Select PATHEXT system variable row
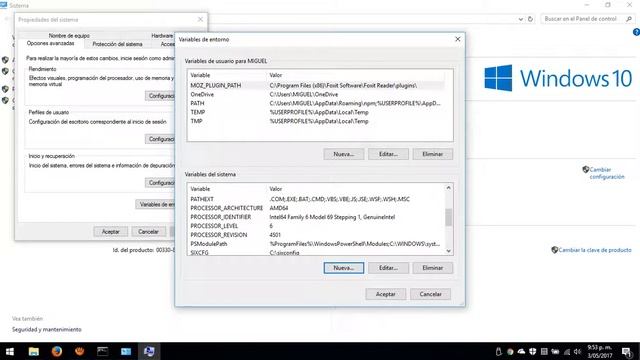The image size is (640, 360). tap(316, 199)
